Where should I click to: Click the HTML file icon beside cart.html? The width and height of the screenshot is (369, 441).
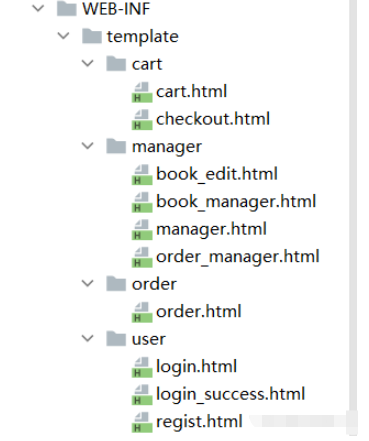click(142, 92)
